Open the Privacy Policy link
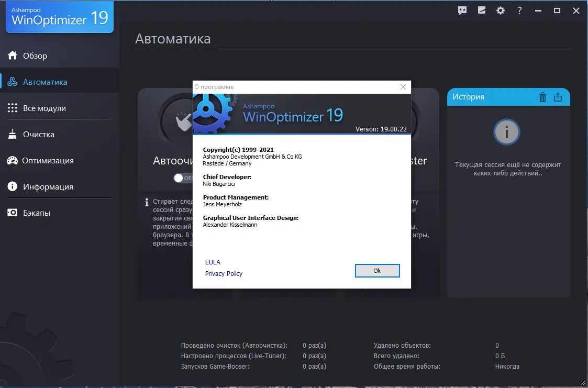 [224, 274]
